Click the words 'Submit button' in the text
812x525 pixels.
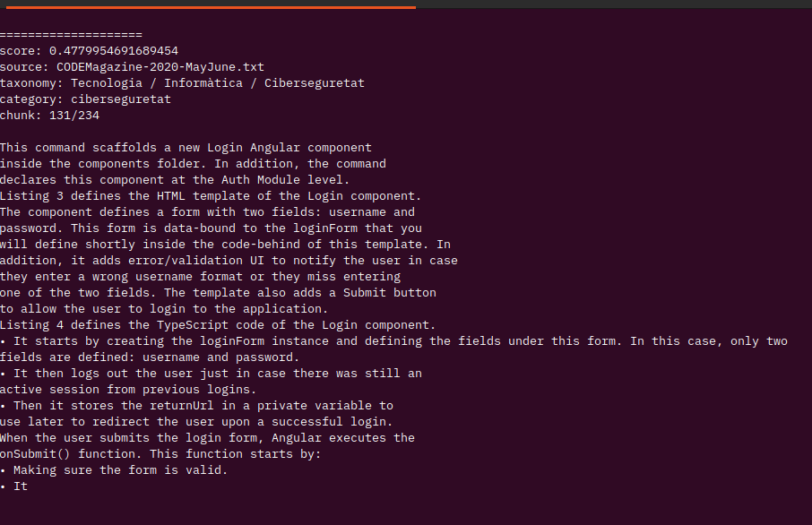point(390,293)
